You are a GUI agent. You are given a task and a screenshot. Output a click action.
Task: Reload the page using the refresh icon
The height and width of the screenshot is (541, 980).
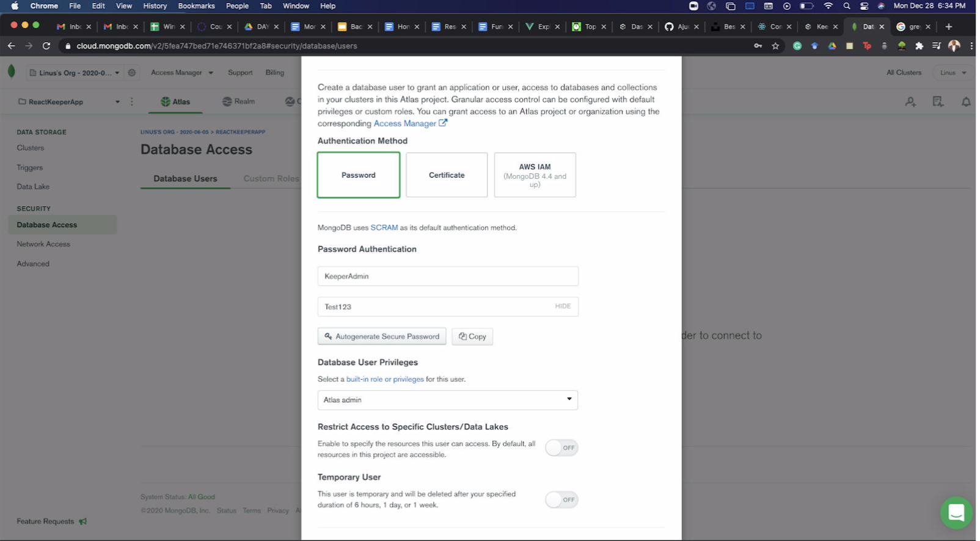pyautogui.click(x=46, y=46)
